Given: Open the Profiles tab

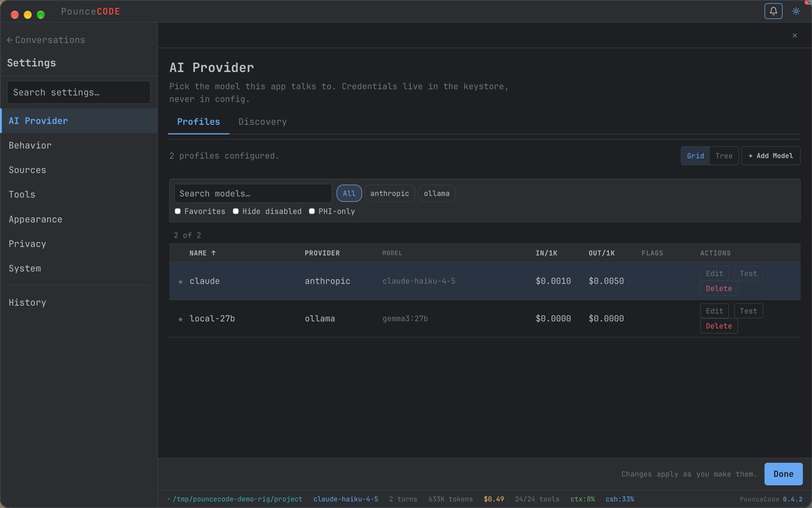Looking at the screenshot, I should (x=198, y=122).
